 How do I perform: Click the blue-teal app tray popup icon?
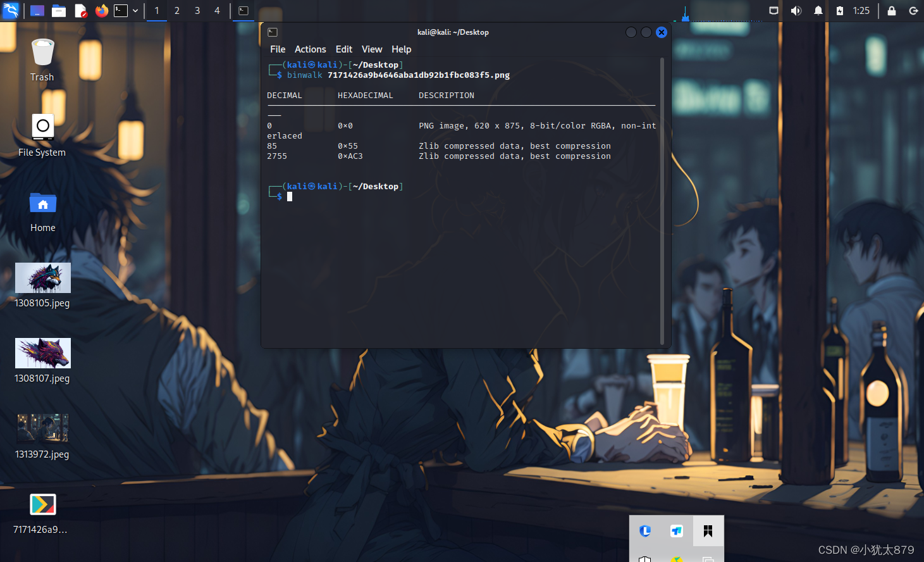click(x=677, y=531)
